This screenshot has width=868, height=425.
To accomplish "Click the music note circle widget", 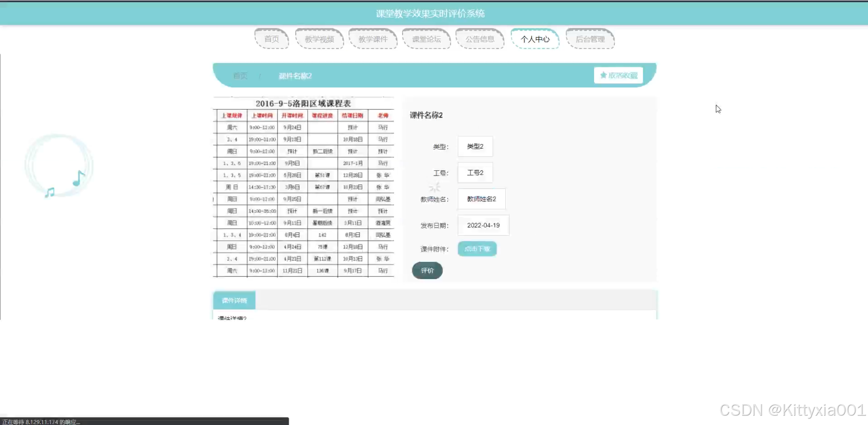I will coord(59,166).
